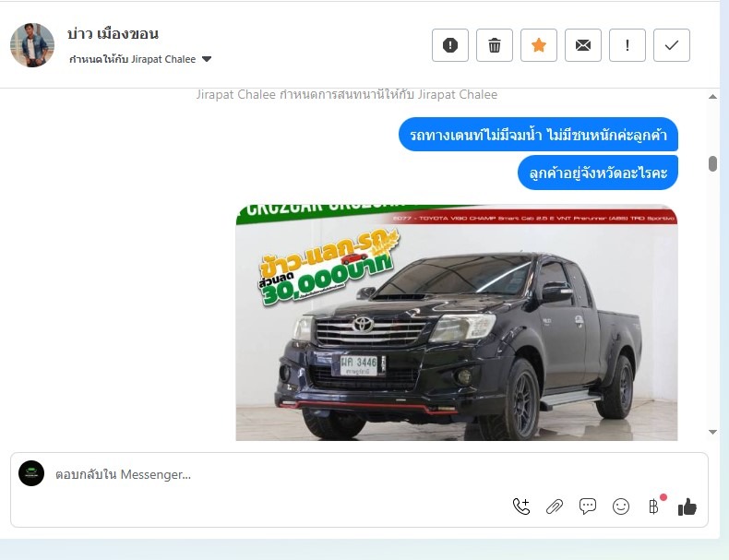Mark the conversation unread with the envelope icon
This screenshot has width=729, height=560.
(583, 45)
